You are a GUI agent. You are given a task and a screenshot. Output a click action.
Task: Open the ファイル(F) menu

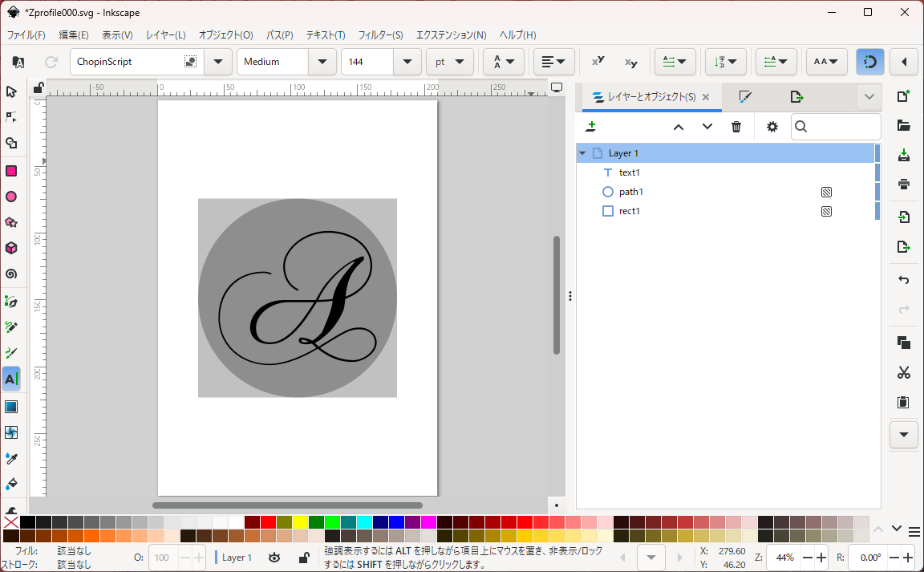click(26, 34)
